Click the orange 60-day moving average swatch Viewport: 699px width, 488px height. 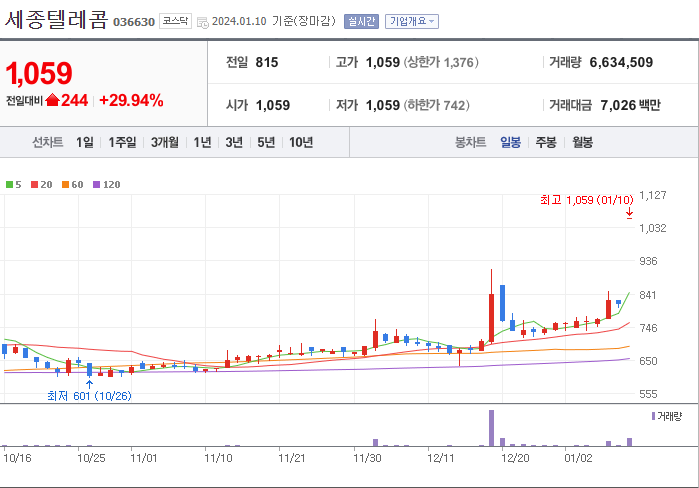[66, 185]
